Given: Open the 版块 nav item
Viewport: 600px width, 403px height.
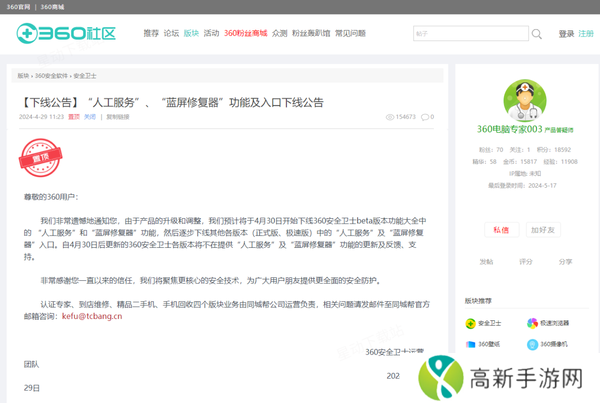Looking at the screenshot, I should click(x=191, y=33).
